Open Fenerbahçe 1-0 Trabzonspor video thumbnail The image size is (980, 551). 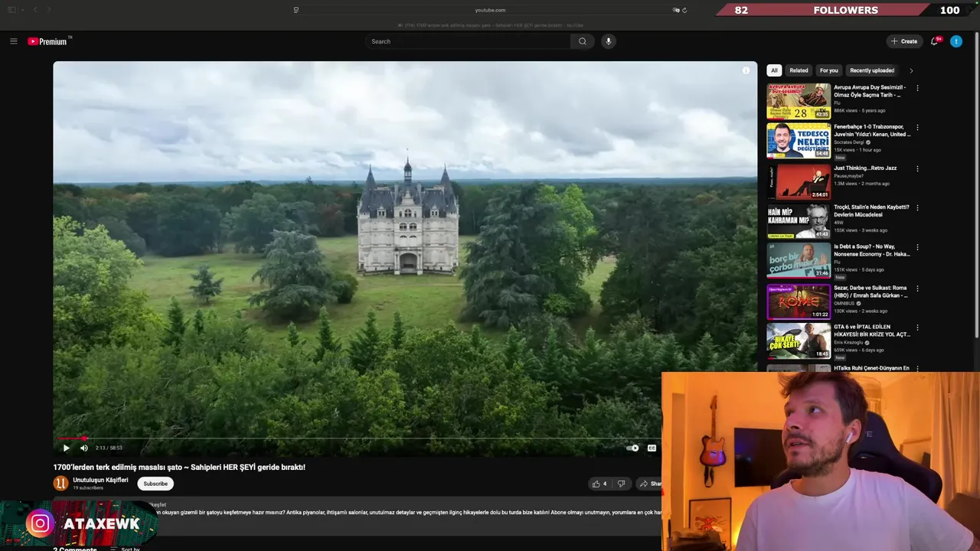[799, 140]
